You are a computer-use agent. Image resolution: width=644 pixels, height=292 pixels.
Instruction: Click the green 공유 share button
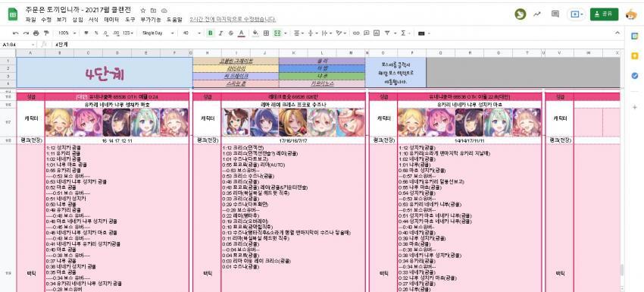tap(604, 14)
